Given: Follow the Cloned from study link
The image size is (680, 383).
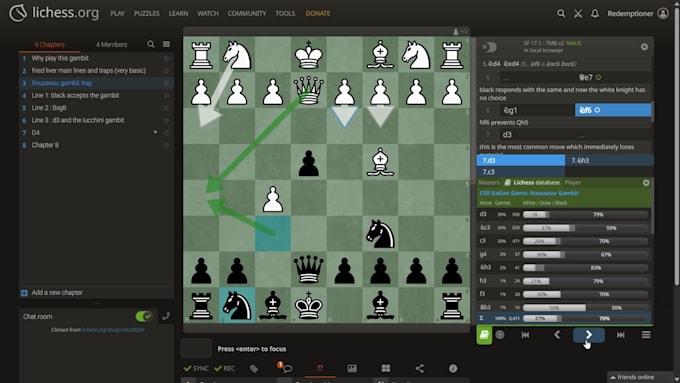Looking at the screenshot, I should pos(113,330).
